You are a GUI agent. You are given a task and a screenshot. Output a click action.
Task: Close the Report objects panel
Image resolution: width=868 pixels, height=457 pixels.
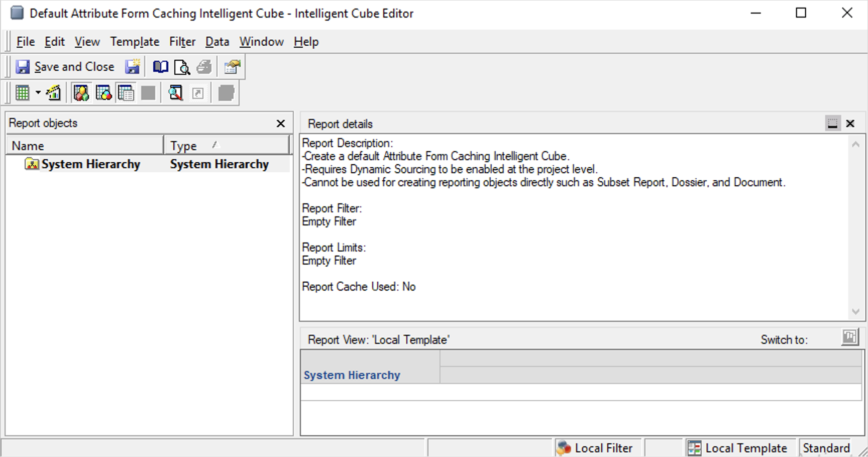(x=281, y=124)
